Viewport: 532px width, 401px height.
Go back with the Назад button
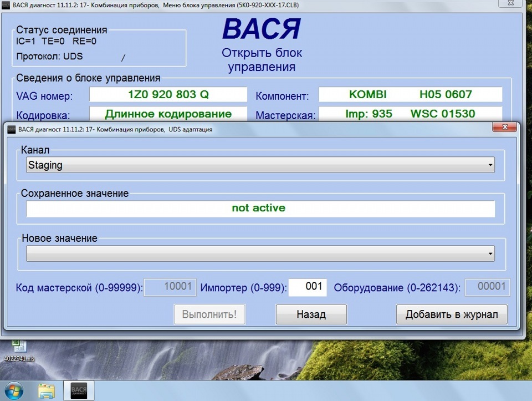coord(311,314)
